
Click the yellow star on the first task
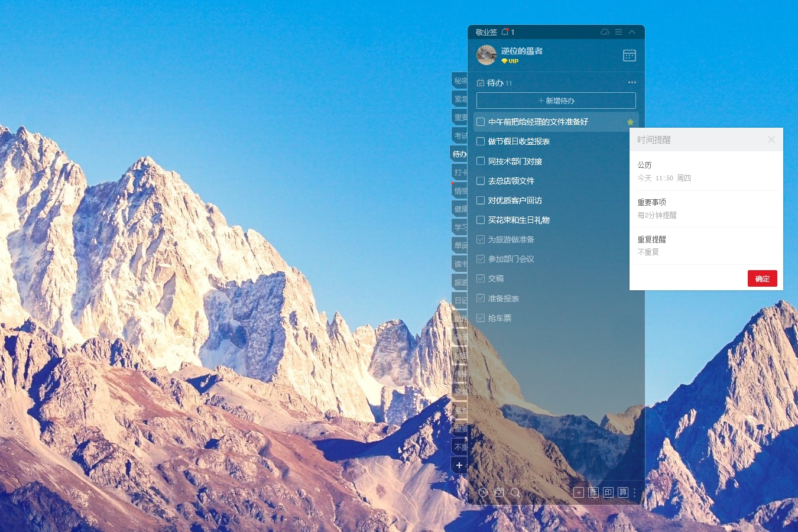tap(630, 122)
